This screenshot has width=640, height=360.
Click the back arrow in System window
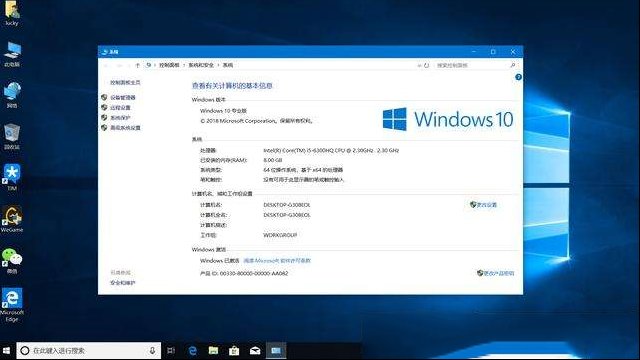coord(107,65)
